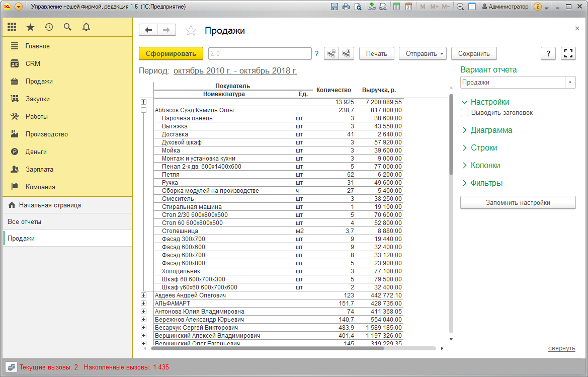Enable the Выводить заголовок checkbox

pyautogui.click(x=464, y=113)
